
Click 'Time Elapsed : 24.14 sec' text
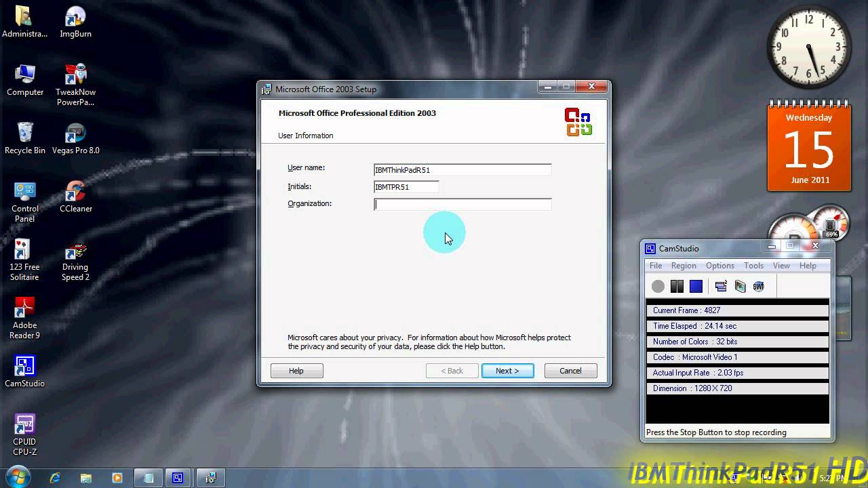694,326
